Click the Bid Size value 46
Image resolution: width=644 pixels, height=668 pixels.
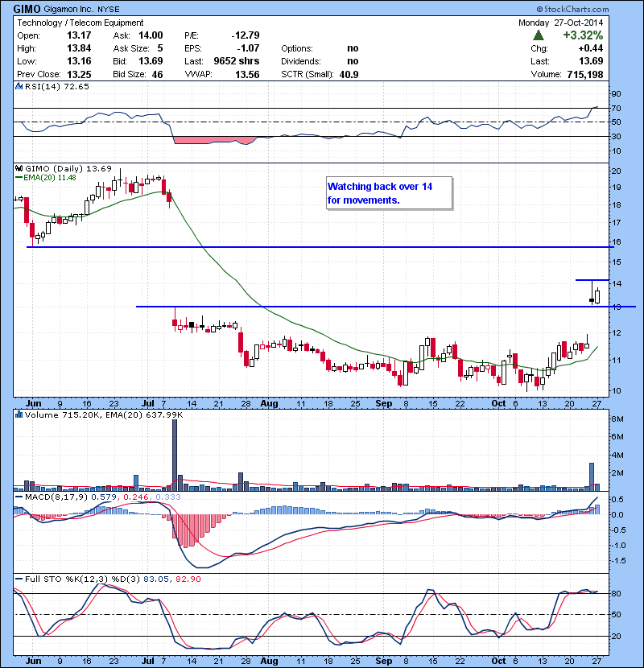pos(157,75)
